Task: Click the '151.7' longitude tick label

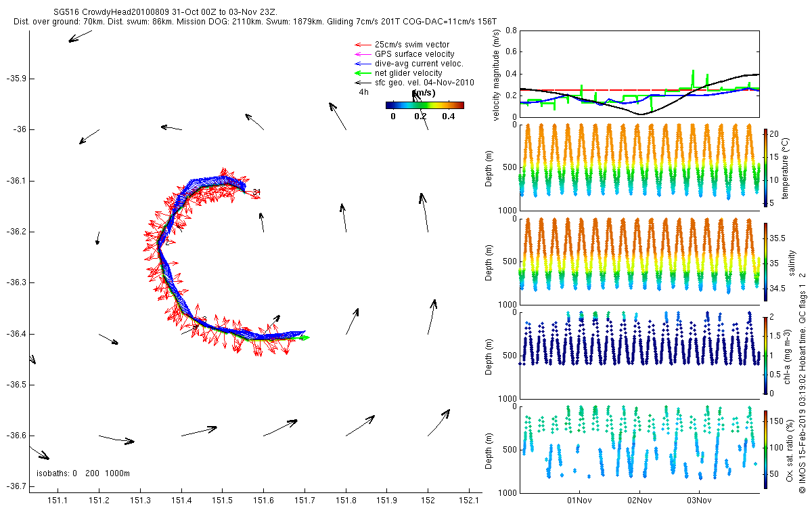Action: coord(304,501)
